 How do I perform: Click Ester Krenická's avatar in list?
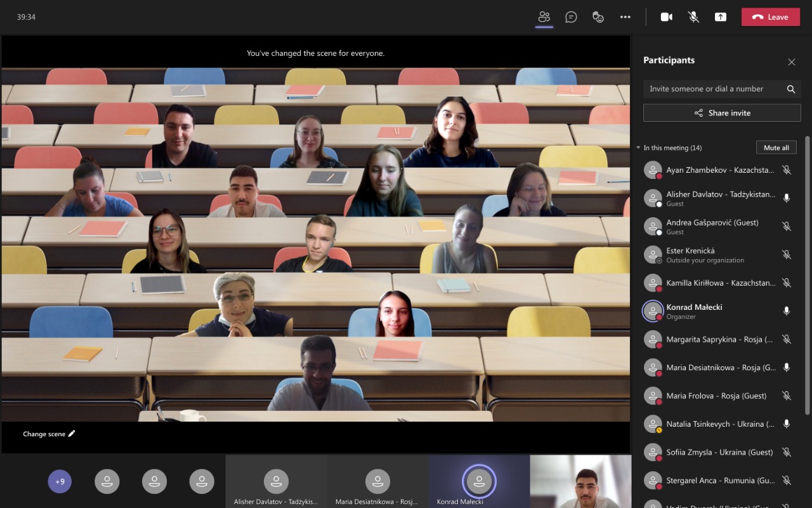[653, 255]
